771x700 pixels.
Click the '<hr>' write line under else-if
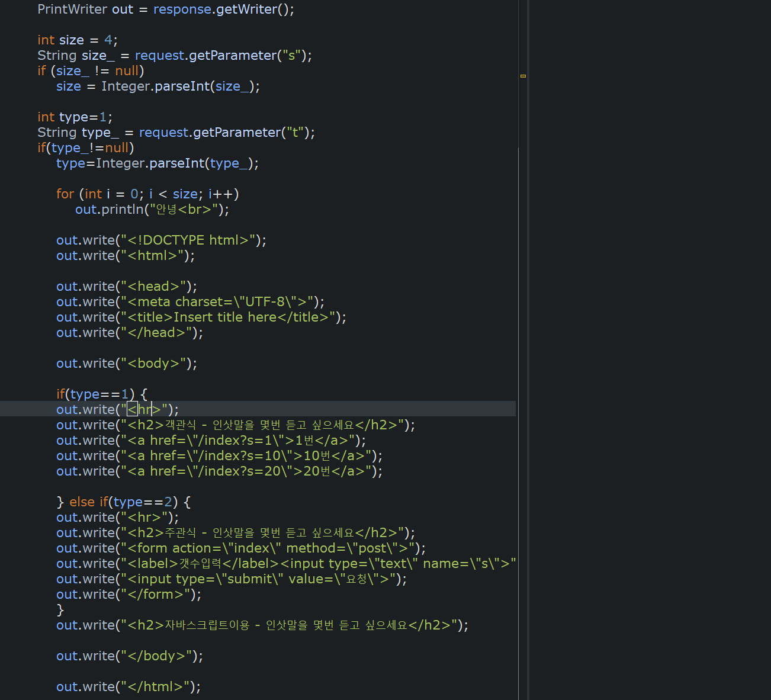117,518
